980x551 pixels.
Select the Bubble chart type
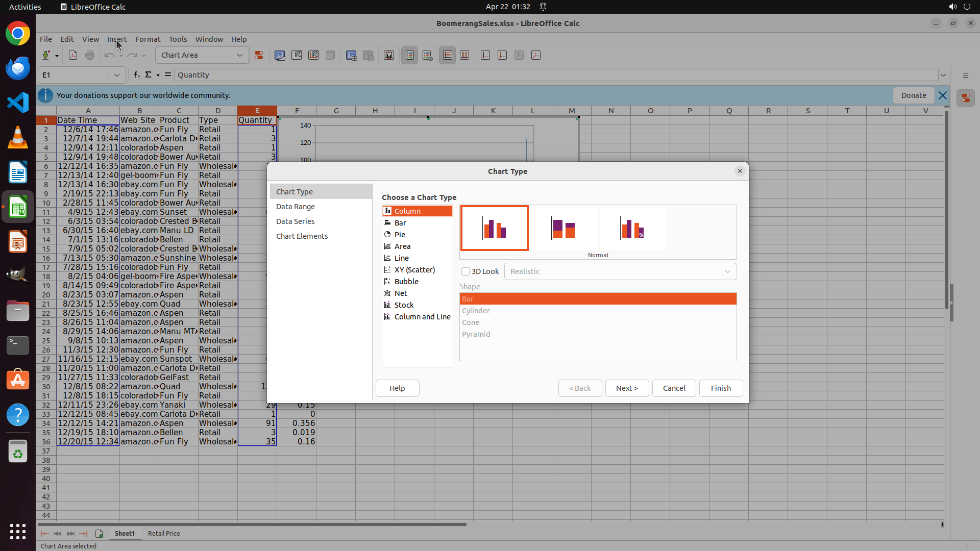point(406,282)
